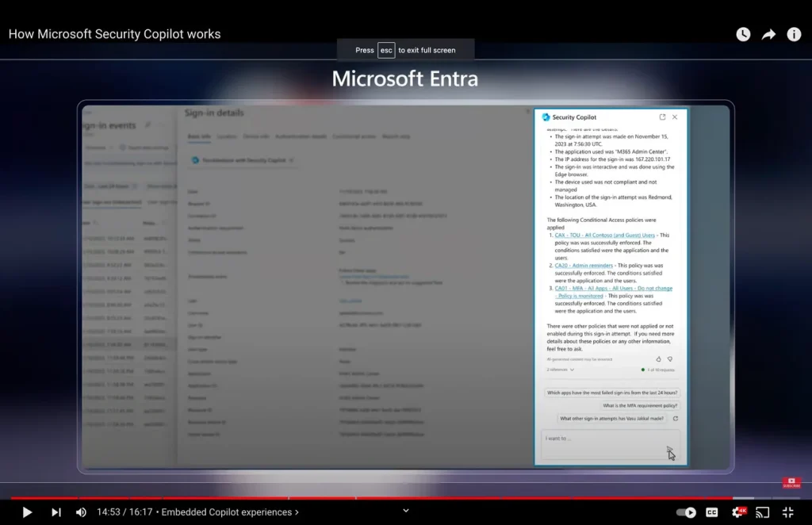Ask which apps have most failed sign-ins
Image resolution: width=812 pixels, height=525 pixels.
coord(612,393)
